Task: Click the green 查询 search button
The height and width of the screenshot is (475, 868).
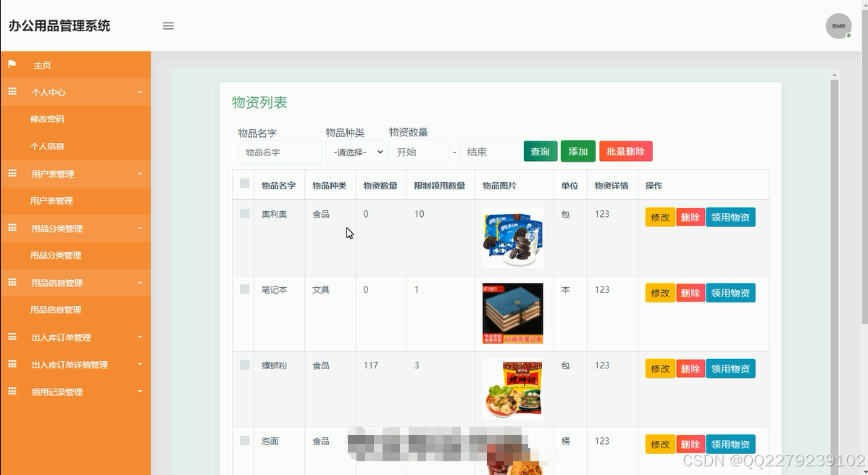Action: pos(540,152)
